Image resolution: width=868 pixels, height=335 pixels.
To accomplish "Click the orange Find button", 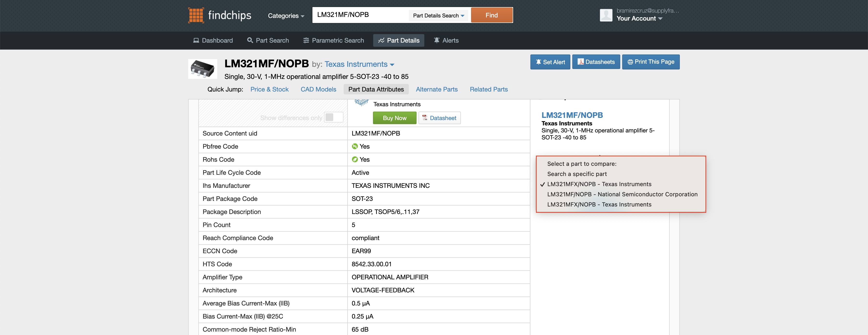I will click(491, 15).
